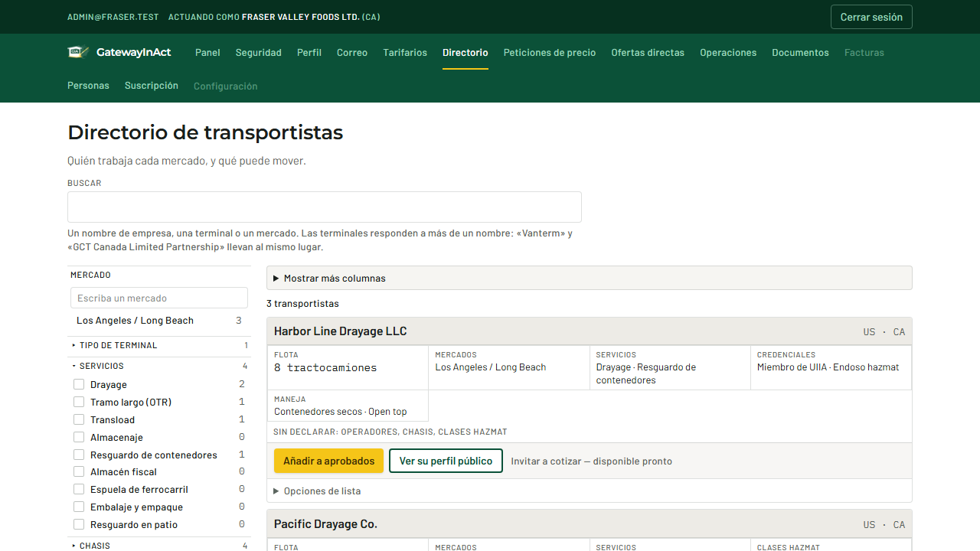The image size is (980, 551).
Task: Select Los Angeles / Long Beach market
Action: click(x=159, y=321)
